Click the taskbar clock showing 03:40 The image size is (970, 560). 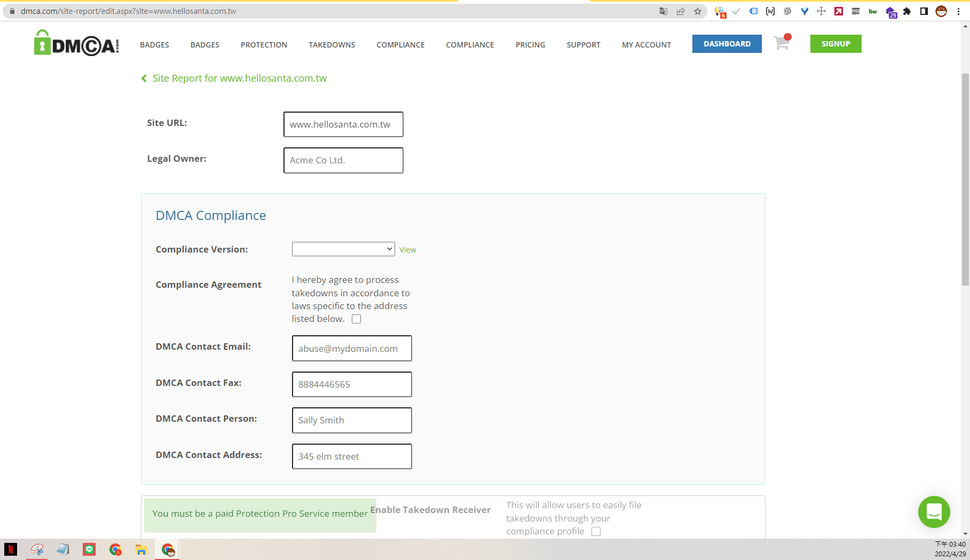point(950,545)
